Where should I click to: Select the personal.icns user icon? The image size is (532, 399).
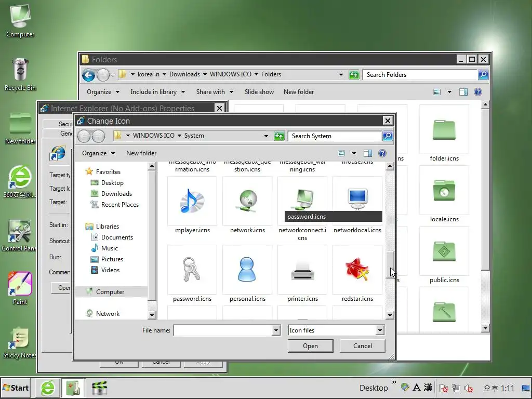tap(247, 270)
